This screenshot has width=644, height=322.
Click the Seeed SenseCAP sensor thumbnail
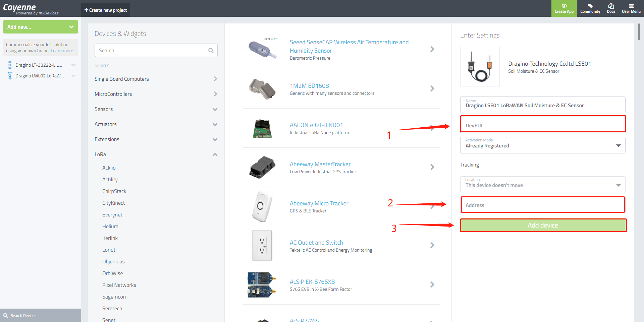(263, 49)
